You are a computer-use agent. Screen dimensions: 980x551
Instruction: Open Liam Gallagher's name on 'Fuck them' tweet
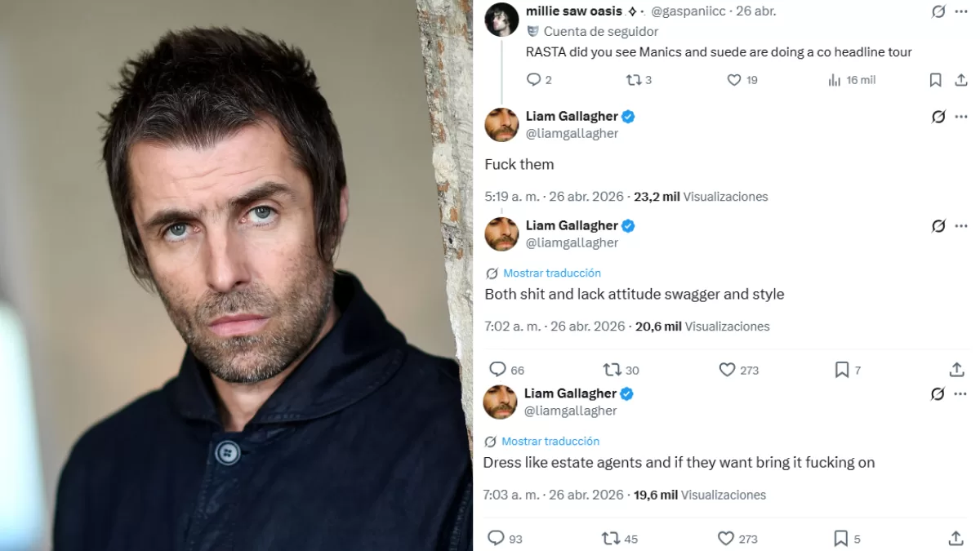(572, 117)
